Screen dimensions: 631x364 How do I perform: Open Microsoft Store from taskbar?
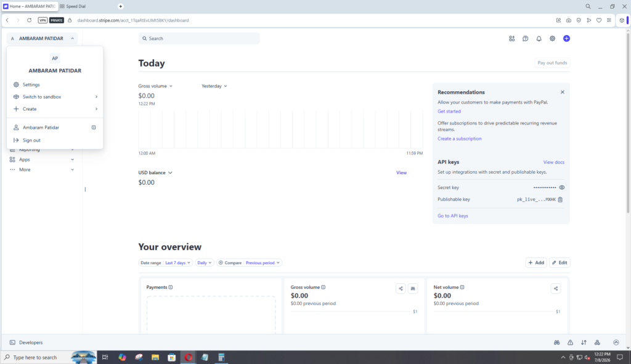click(171, 357)
